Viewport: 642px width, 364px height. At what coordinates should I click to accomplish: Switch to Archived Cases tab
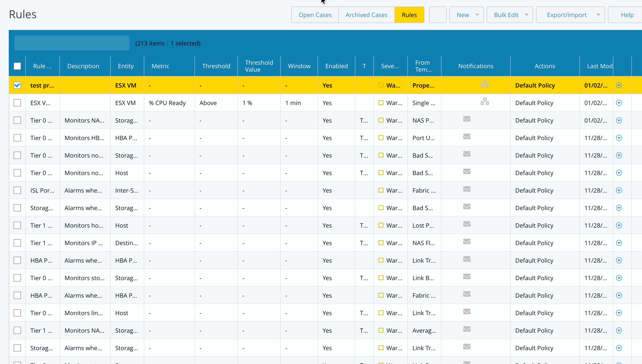(x=366, y=15)
